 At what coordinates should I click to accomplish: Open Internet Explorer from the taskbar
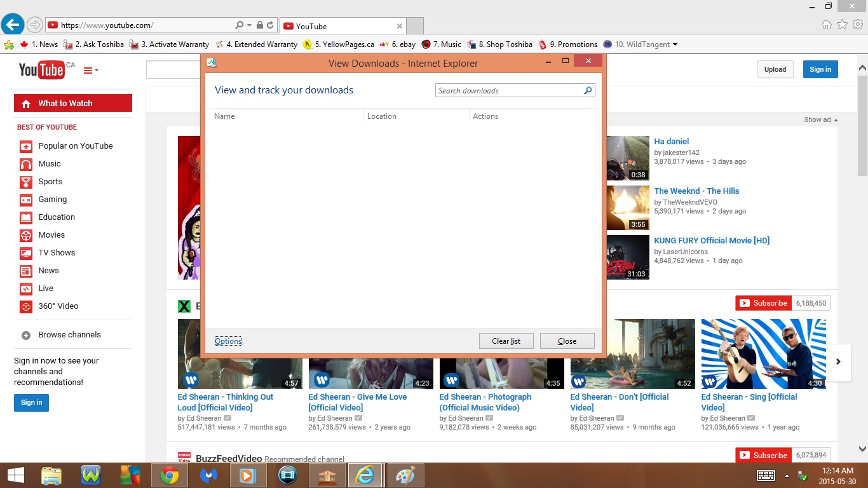tap(365, 475)
